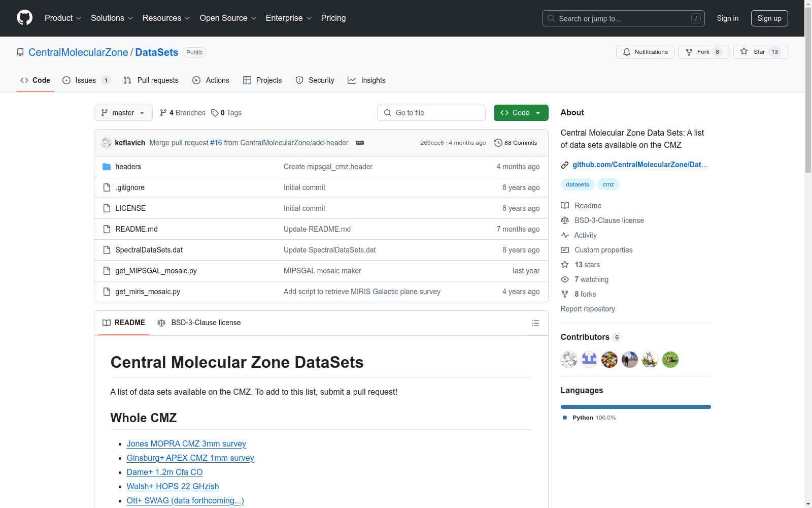The height and width of the screenshot is (508, 812).
Task: Click the Sign in link
Action: click(x=728, y=18)
